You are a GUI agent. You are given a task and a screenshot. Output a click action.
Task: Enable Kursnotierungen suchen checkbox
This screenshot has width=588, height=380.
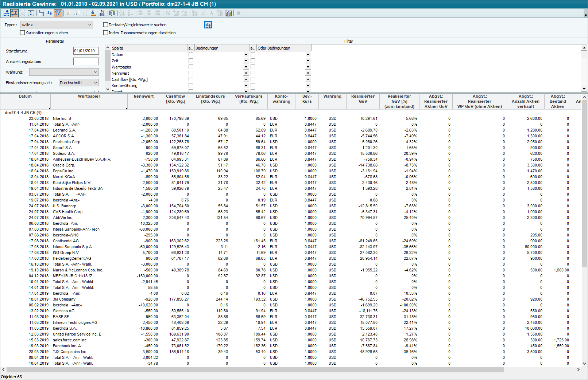tap(23, 33)
